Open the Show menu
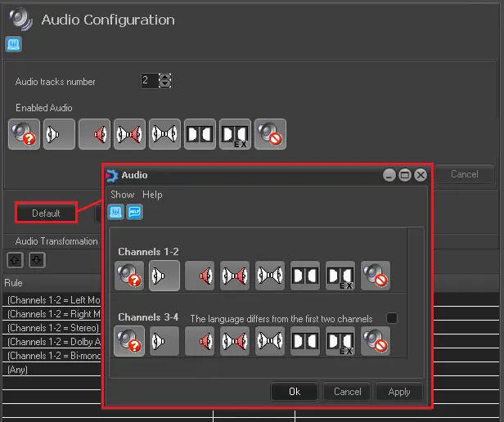The width and height of the screenshot is (504, 422). coord(122,195)
